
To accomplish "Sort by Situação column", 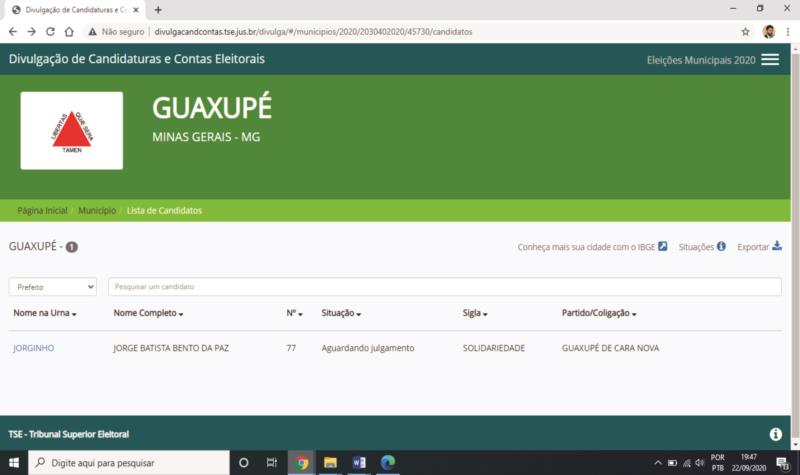I will coord(341,313).
